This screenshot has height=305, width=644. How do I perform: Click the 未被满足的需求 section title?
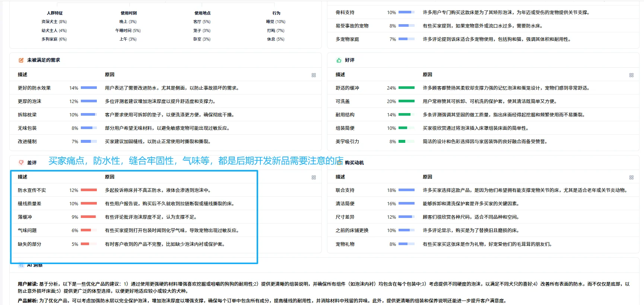[x=43, y=60]
